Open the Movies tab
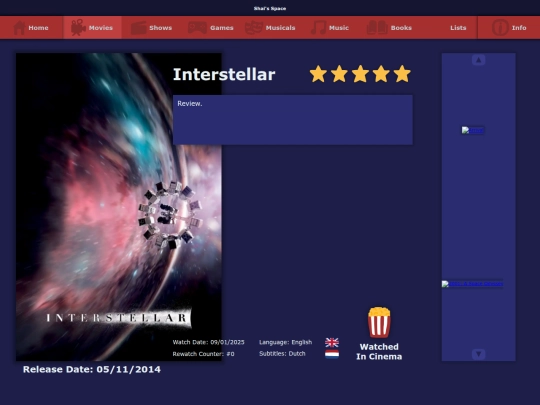Viewport: 540px width, 405px height. tap(92, 28)
